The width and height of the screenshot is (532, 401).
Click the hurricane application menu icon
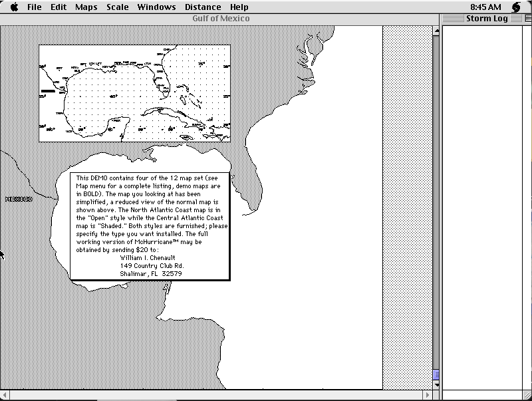[x=517, y=7]
